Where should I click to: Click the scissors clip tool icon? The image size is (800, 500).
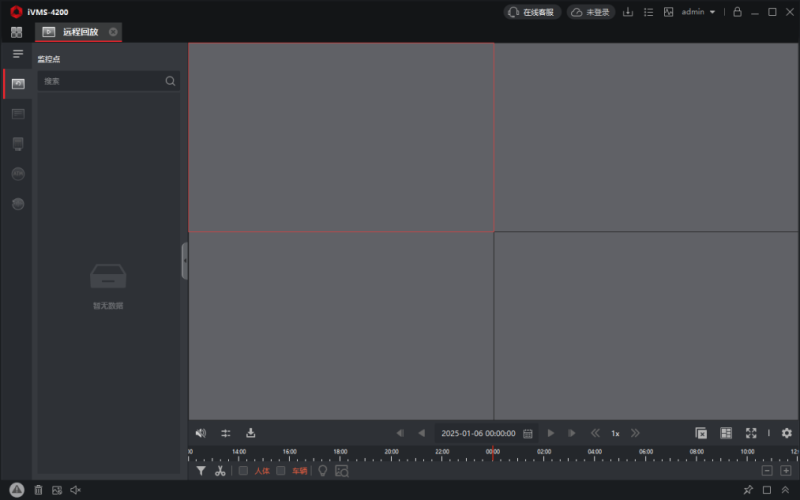(x=220, y=470)
